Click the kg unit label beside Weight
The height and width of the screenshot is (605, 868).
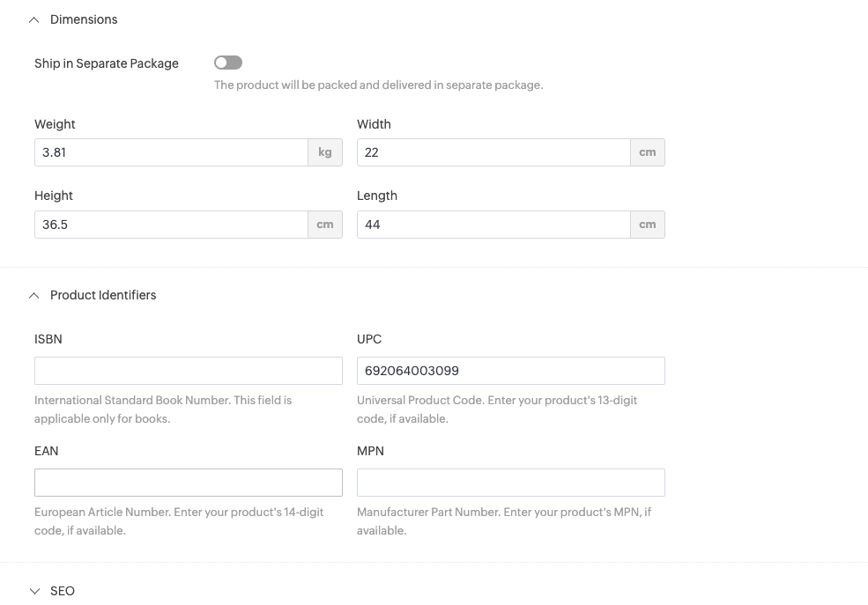pos(325,152)
